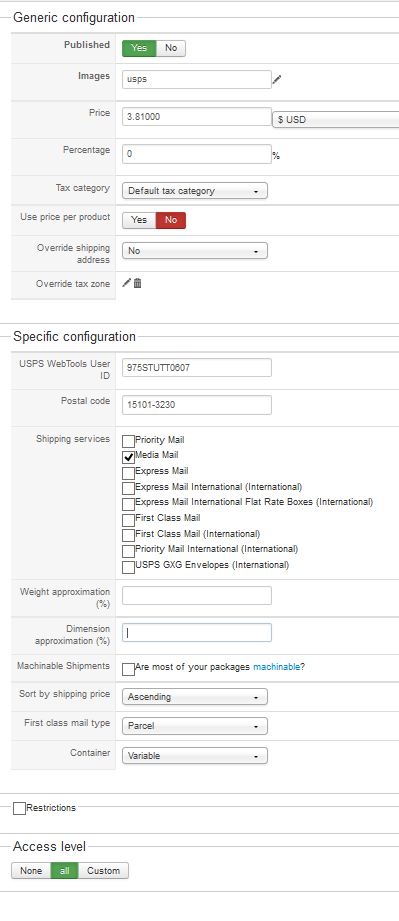Click the edit pencil for Override tax zone
The width and height of the screenshot is (399, 921).
coord(126,283)
